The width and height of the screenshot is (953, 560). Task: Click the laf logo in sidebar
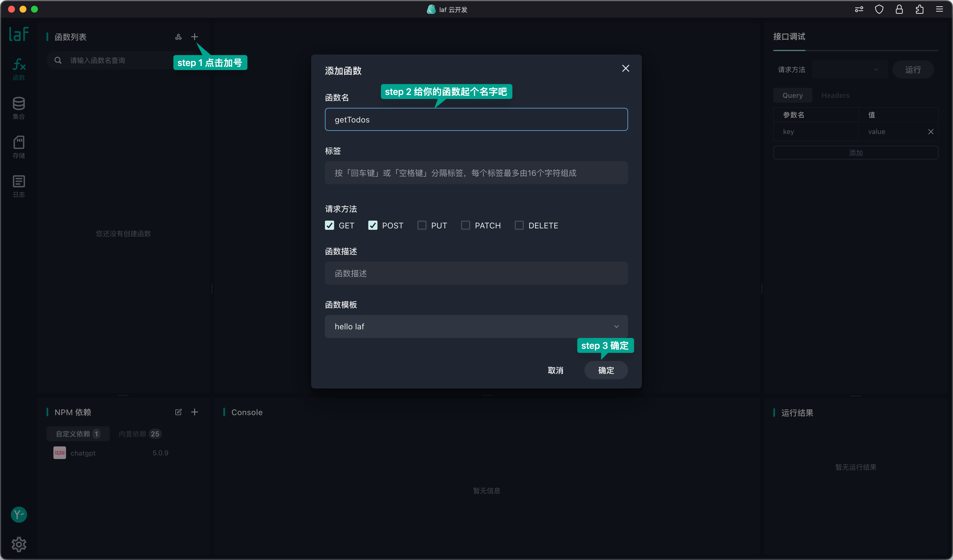coord(19,34)
